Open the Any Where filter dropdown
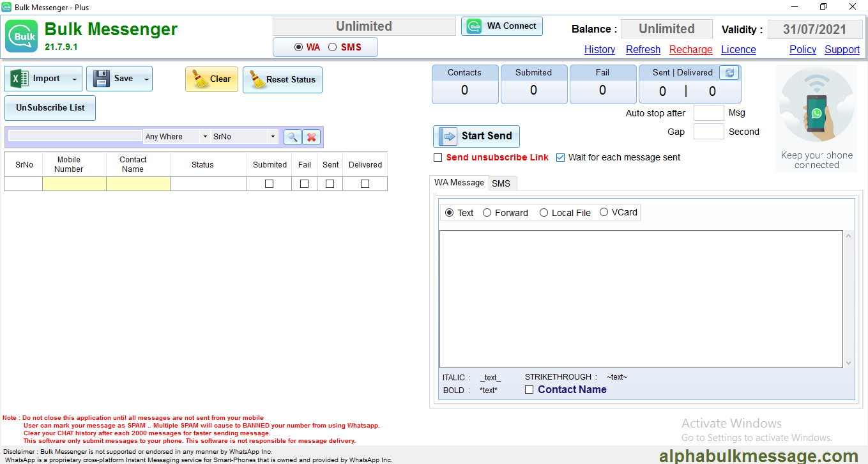 pos(204,137)
